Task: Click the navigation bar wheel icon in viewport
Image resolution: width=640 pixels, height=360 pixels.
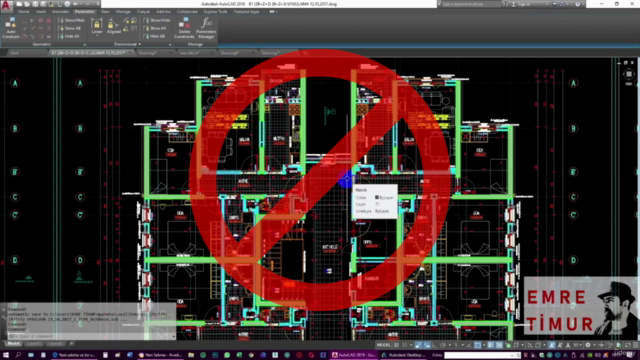Action: (629, 74)
